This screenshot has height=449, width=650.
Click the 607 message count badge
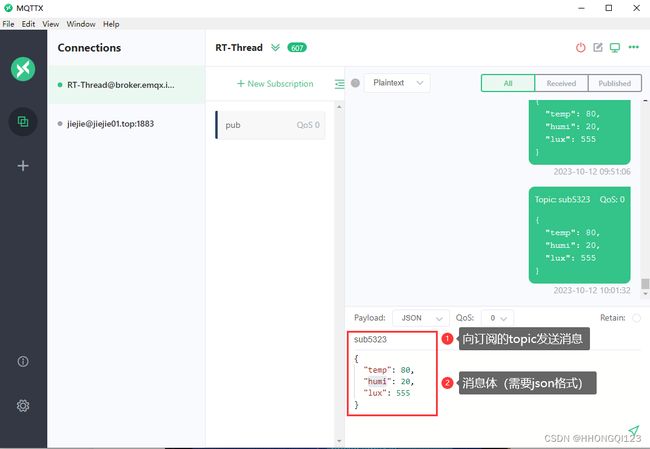[x=297, y=48]
